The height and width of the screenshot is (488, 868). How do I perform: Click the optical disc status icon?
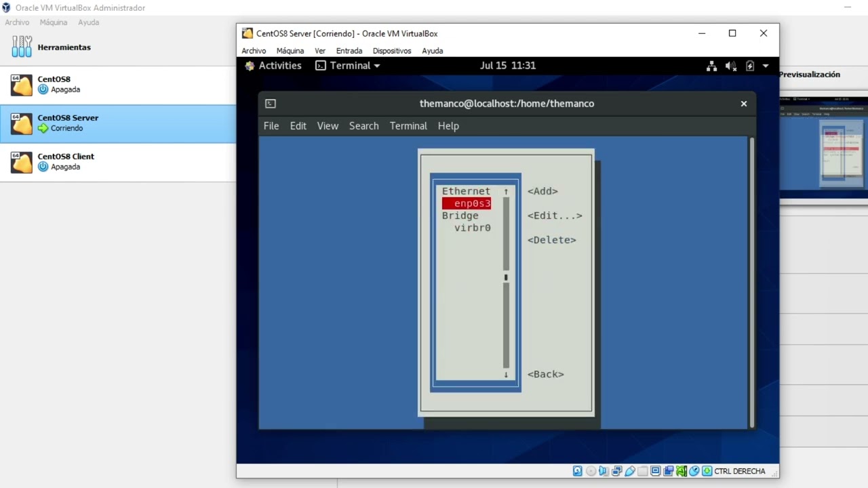pyautogui.click(x=591, y=471)
